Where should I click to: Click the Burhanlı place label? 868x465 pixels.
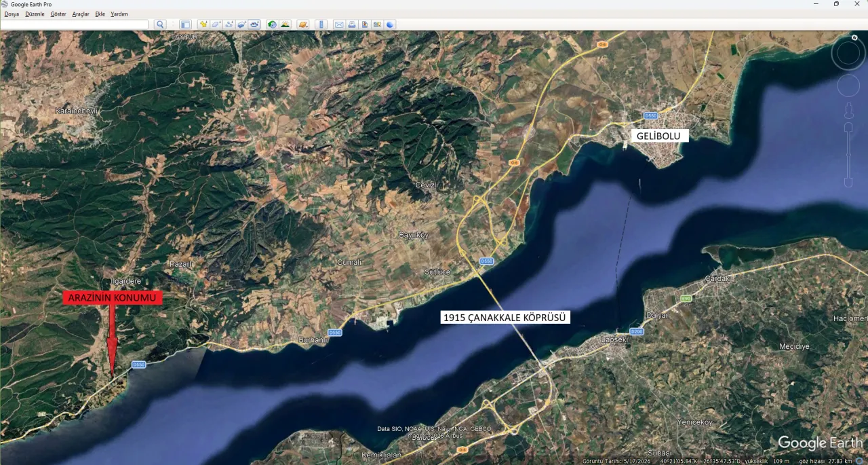pos(313,340)
